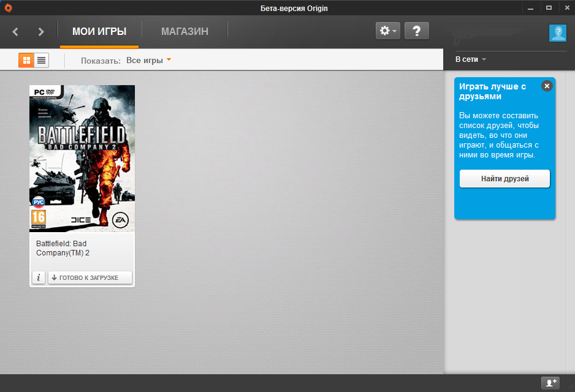Image resolution: width=575 pixels, height=392 pixels.
Task: Open the help question mark button
Action: click(417, 31)
